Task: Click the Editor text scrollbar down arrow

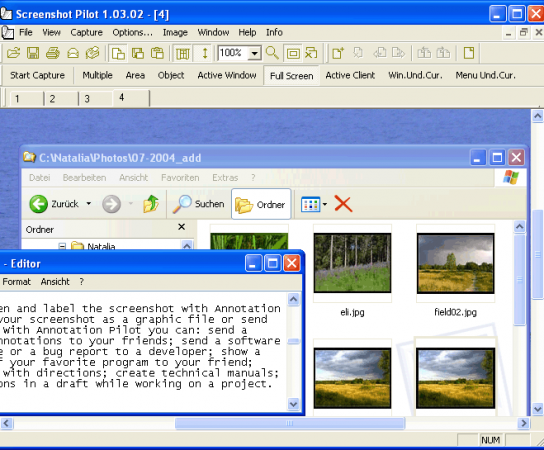Action: 294,404
